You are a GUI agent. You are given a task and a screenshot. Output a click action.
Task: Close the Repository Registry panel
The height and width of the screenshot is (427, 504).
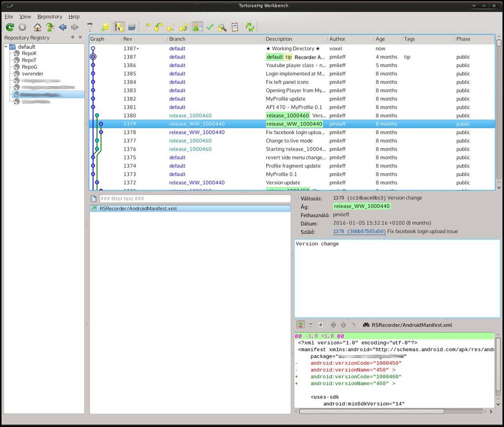pyautogui.click(x=80, y=37)
